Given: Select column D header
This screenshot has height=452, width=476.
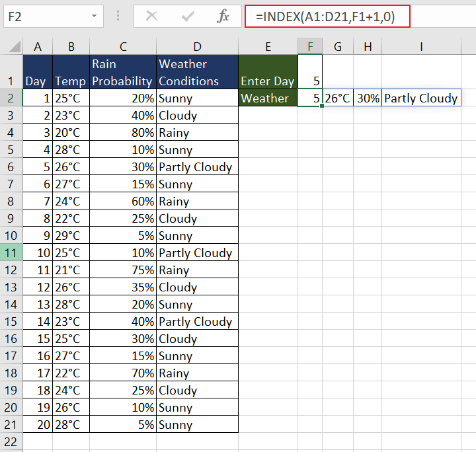Looking at the screenshot, I should (197, 46).
